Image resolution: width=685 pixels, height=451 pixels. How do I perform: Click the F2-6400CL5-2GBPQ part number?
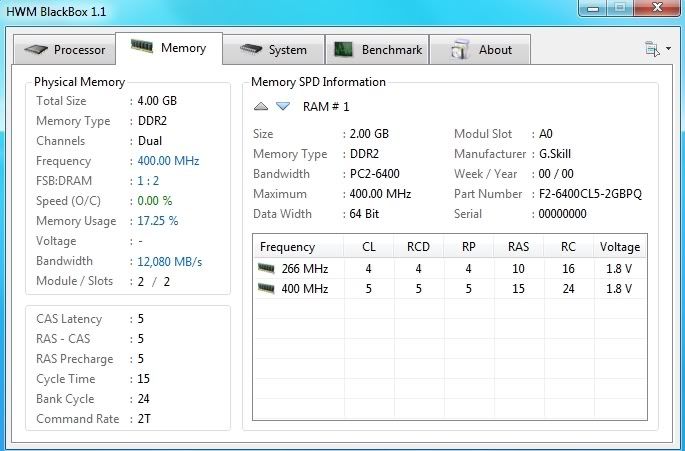(590, 194)
